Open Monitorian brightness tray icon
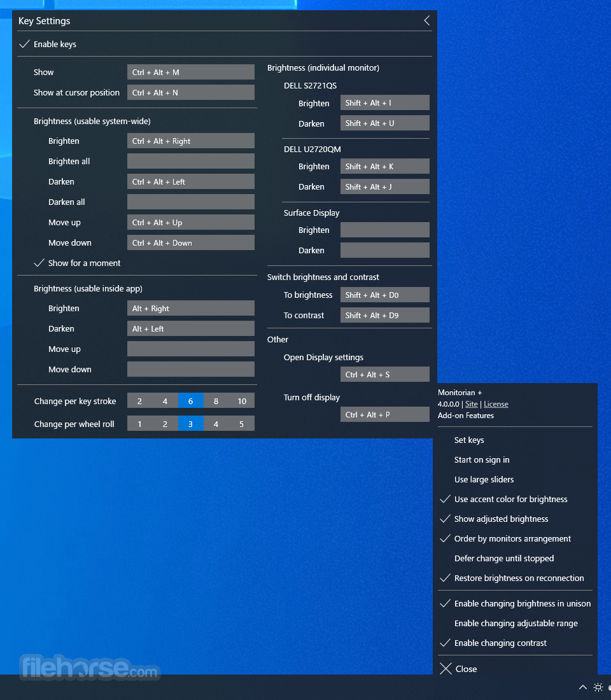 [x=598, y=687]
